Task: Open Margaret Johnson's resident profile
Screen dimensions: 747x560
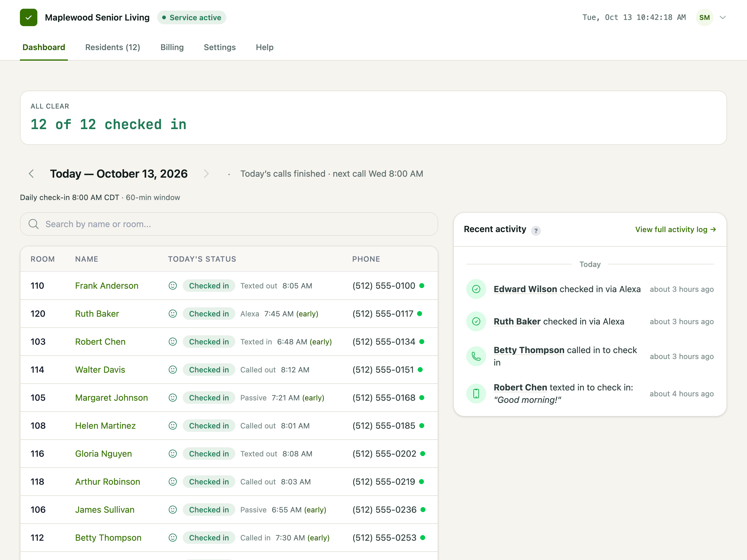Action: pyautogui.click(x=111, y=398)
